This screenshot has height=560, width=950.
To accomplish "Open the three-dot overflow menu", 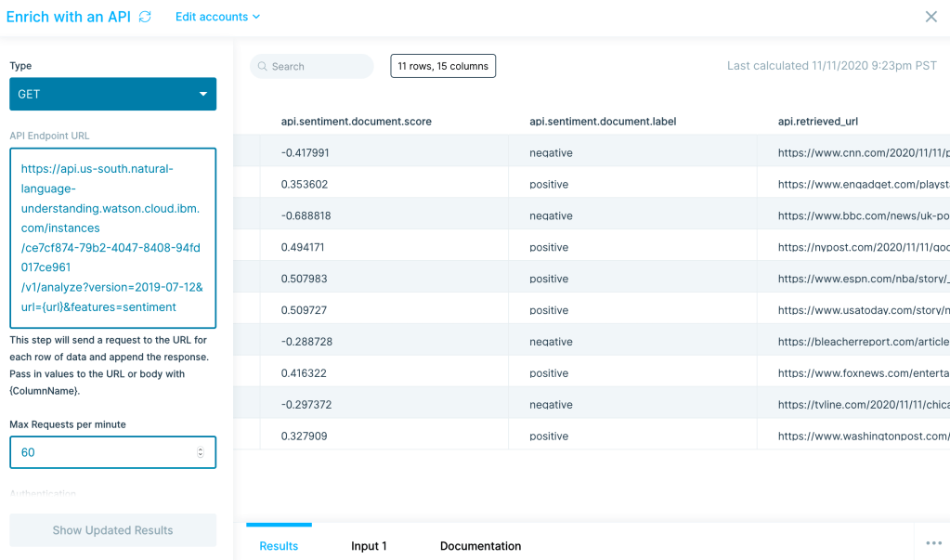I will 931,542.
